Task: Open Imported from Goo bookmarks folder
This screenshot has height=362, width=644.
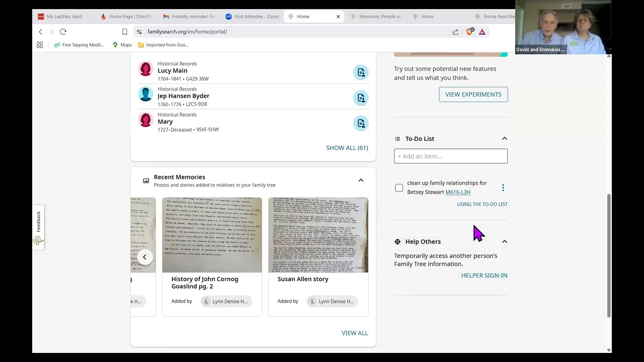Action: [x=164, y=45]
